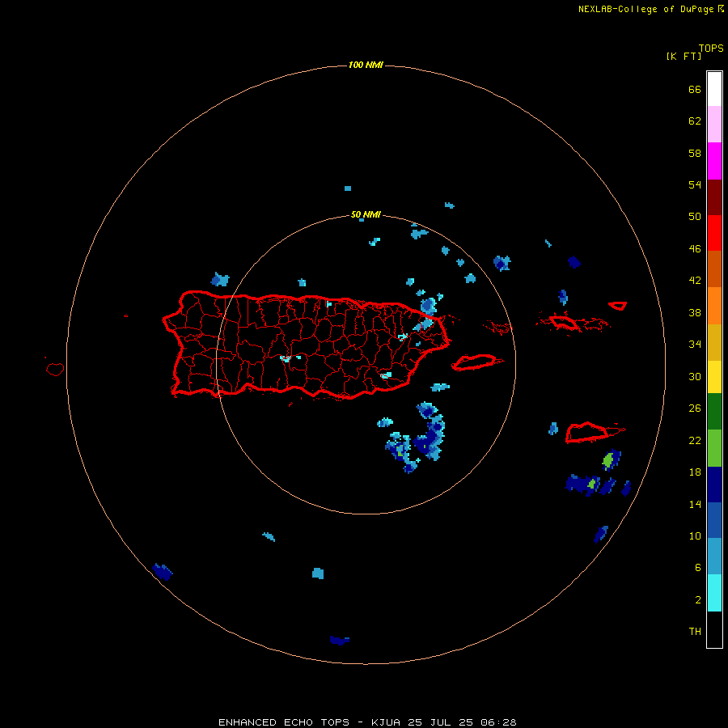Click the '100 NMI' range ring label

coord(366,65)
